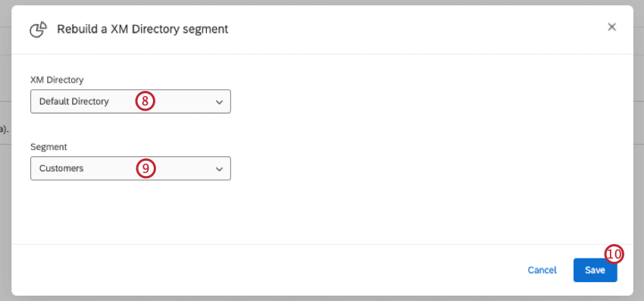Click the red circled number 8 marker
This screenshot has width=644, height=301.
[x=145, y=102]
